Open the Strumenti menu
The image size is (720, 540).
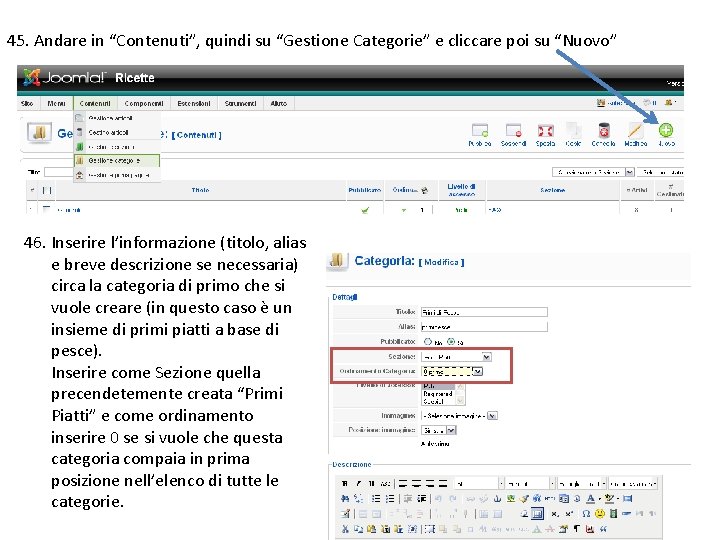pos(240,103)
